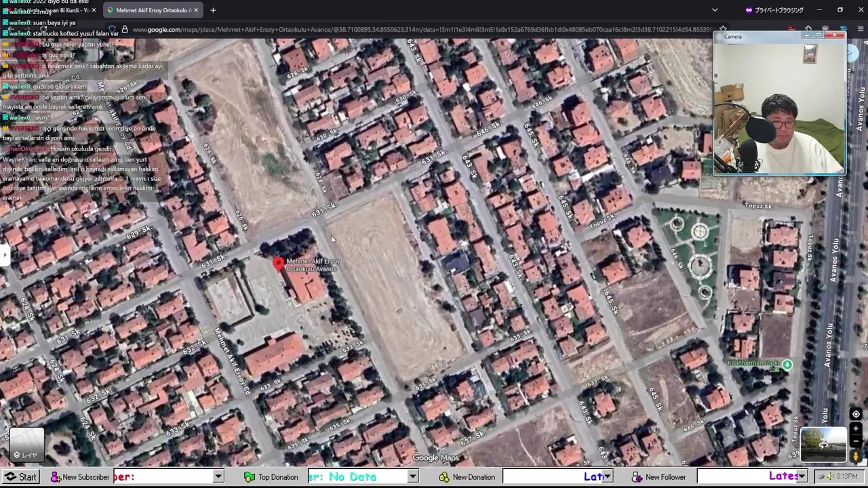Click the red Mehmet Akif Ersoy Ortaokulu map pin

pos(278,264)
